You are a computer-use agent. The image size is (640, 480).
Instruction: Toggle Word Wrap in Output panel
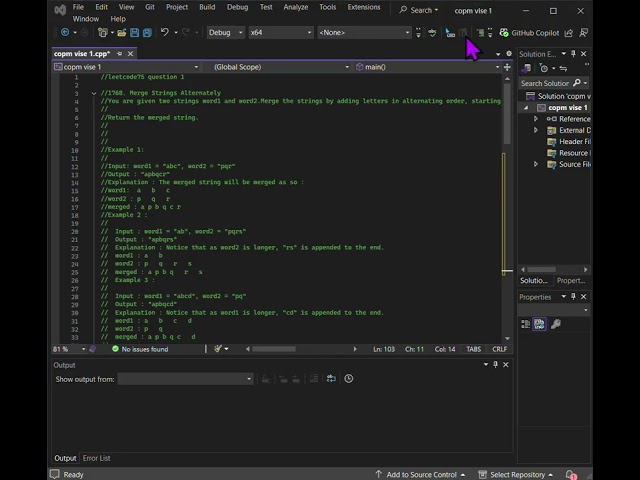[x=331, y=378]
